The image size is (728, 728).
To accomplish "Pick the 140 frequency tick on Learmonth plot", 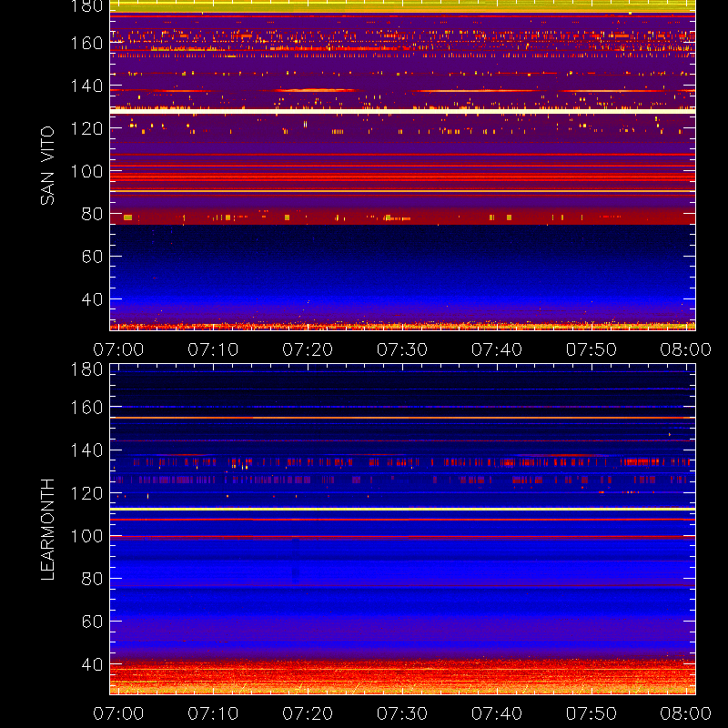I will coord(86,450).
